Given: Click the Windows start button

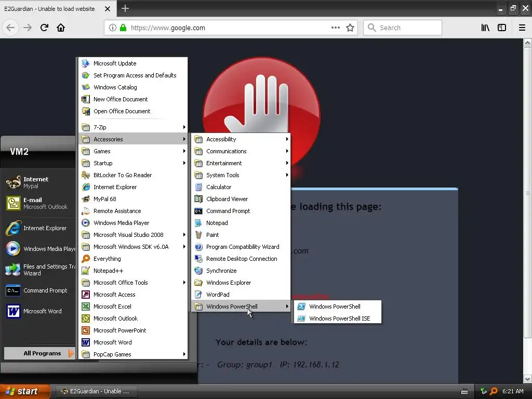Looking at the screenshot, I should pyautogui.click(x=24, y=391).
